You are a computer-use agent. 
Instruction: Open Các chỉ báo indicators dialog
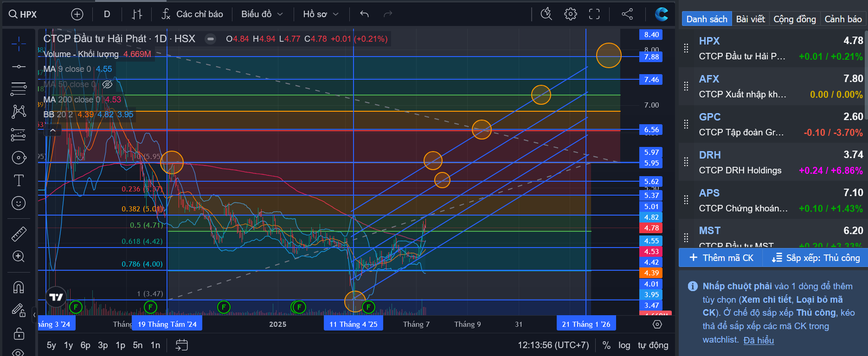pyautogui.click(x=192, y=14)
